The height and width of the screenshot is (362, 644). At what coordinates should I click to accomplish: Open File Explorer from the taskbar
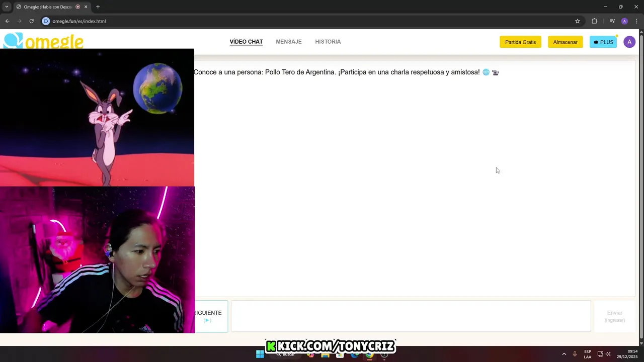coord(325,354)
